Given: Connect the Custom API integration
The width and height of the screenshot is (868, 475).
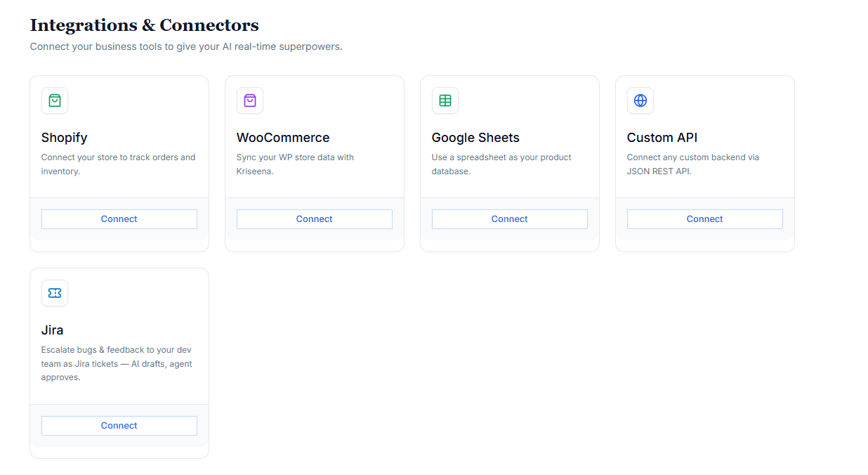Looking at the screenshot, I should point(705,219).
